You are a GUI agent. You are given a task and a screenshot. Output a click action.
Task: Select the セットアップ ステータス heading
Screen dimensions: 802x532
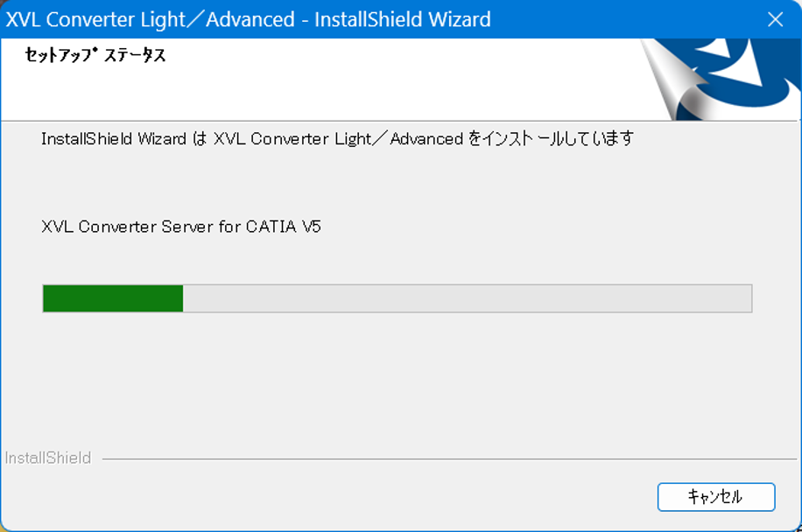tap(95, 54)
